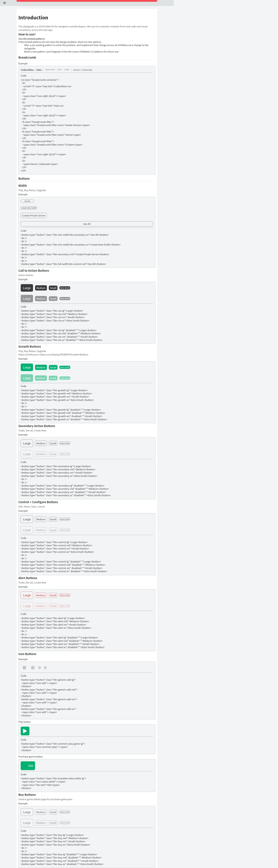
Task: Click the bright green Small growth button
Action: click(x=53, y=368)
